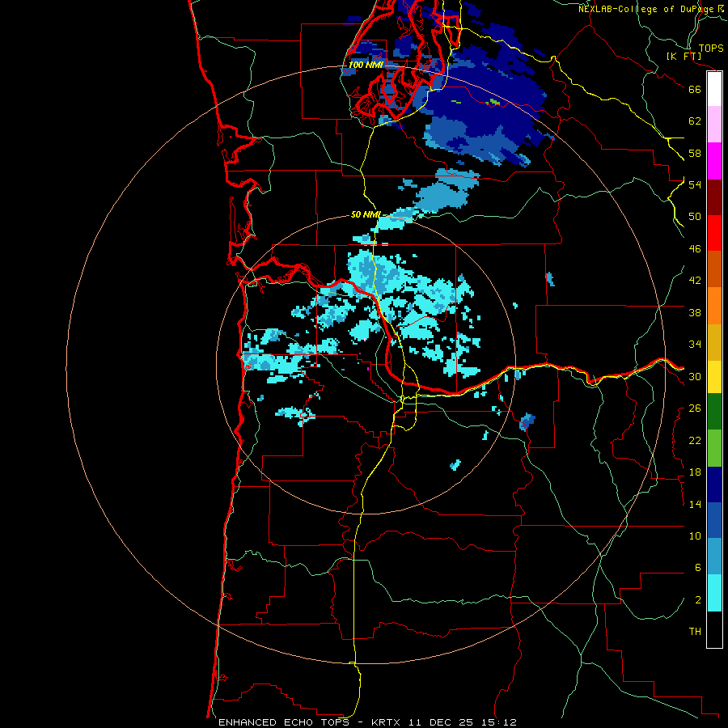Screen dimensions: 728x728
Task: Click the 2 legend value
Action: (698, 599)
